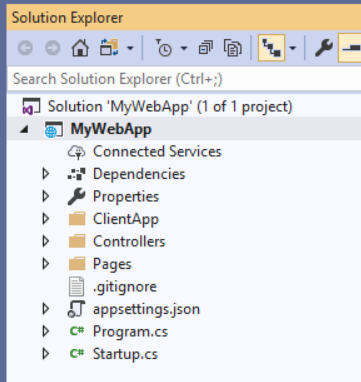361x382 pixels.
Task: Click C# icon beside Program.cs
Action: tap(77, 331)
